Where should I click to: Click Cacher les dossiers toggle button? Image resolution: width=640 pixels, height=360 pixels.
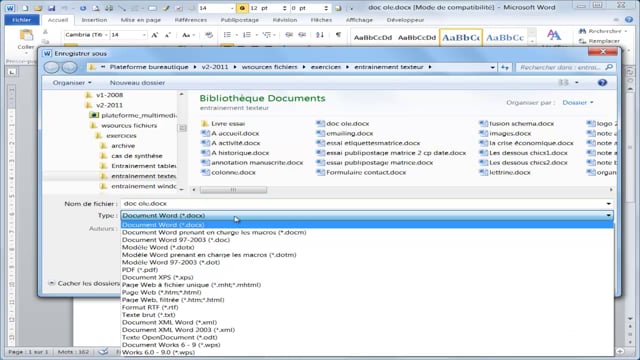click(x=84, y=283)
